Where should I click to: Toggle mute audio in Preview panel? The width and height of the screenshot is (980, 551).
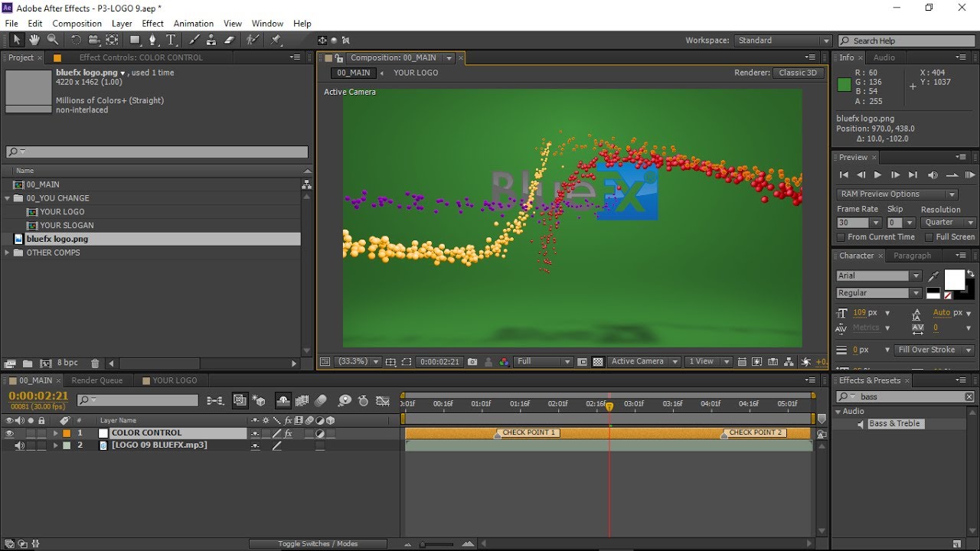pyautogui.click(x=933, y=175)
